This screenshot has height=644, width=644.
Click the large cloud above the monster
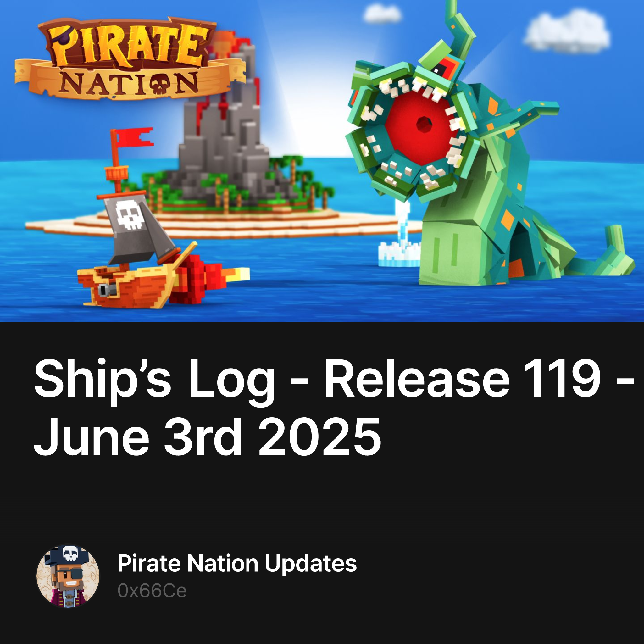[x=567, y=32]
